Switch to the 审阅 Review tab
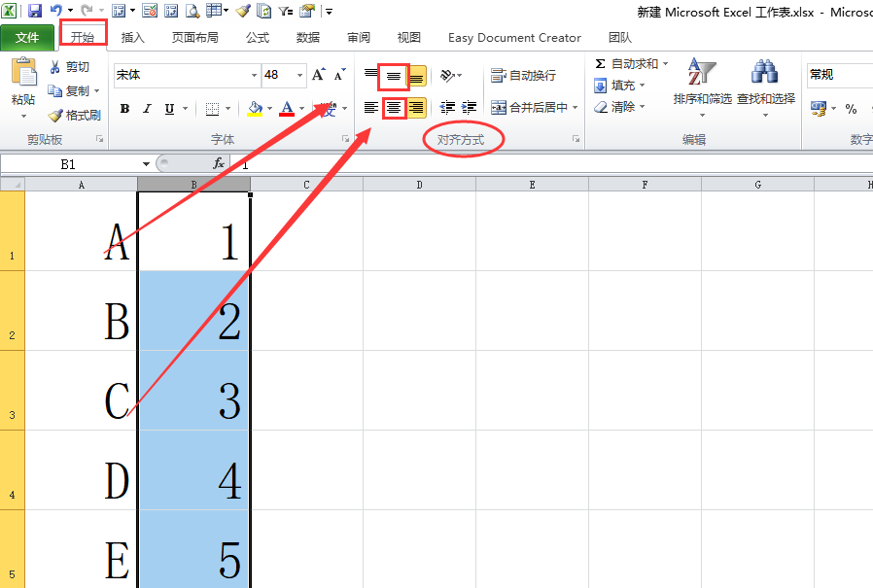The height and width of the screenshot is (588, 873). [359, 37]
